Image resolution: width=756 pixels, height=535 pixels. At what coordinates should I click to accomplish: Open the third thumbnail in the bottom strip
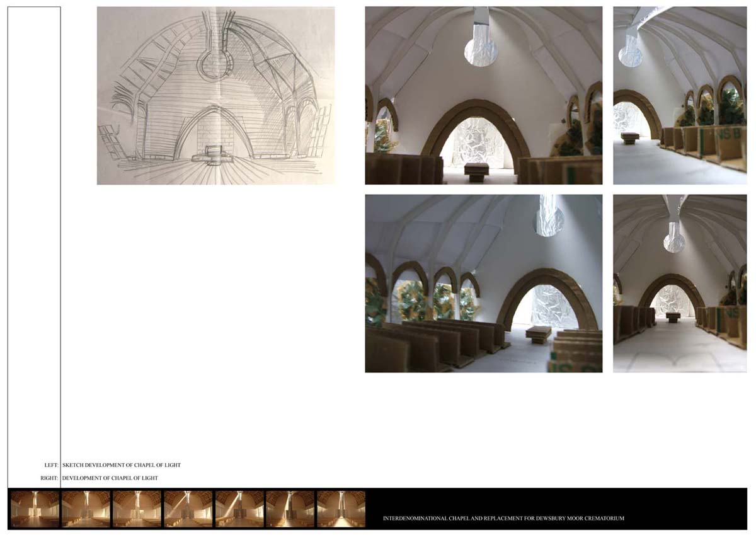[x=137, y=509]
